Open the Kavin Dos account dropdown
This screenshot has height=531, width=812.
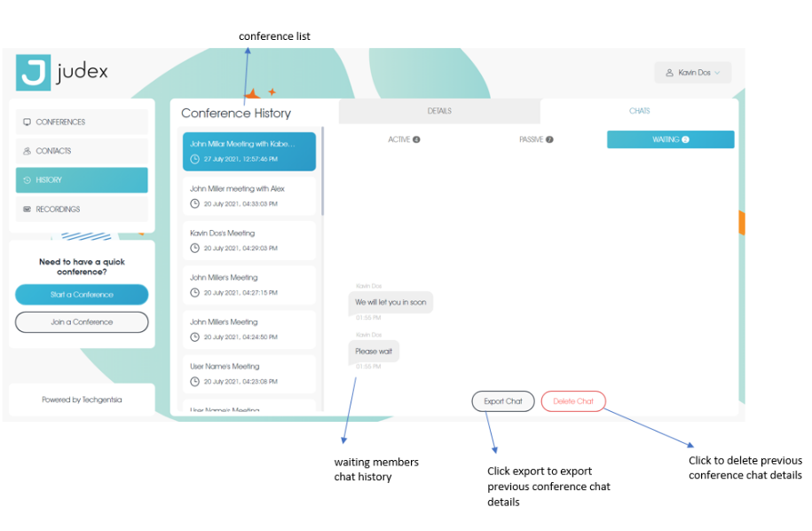(693, 73)
